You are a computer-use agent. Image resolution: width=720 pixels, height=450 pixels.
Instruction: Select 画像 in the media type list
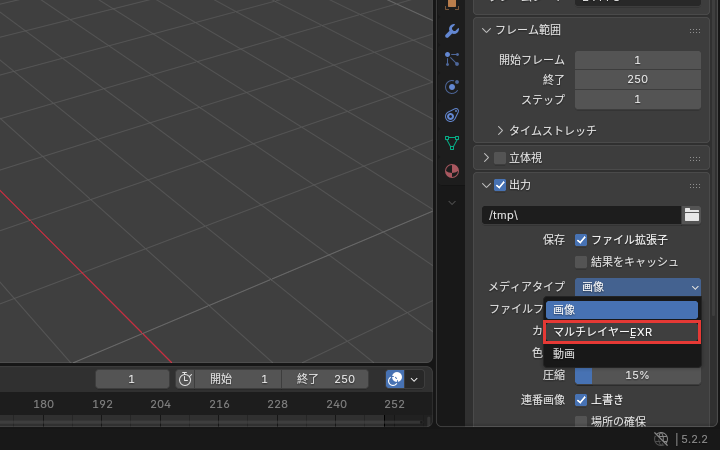point(622,310)
